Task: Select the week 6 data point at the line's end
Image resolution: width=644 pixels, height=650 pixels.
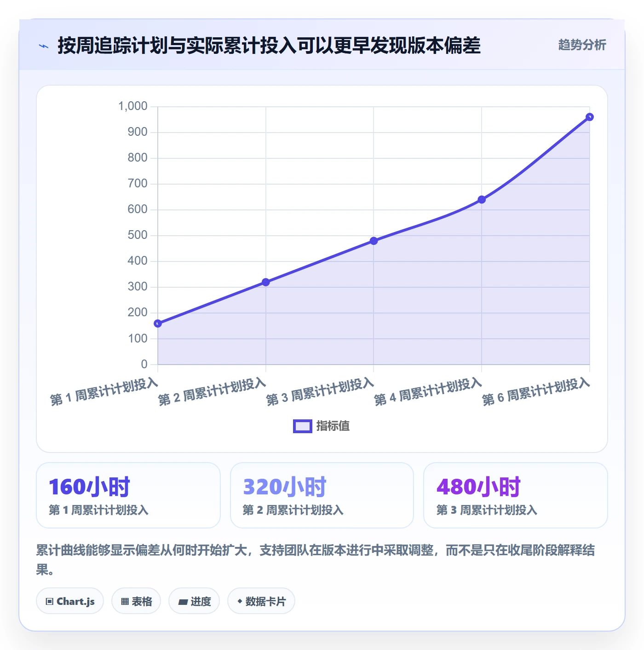Action: [x=590, y=117]
